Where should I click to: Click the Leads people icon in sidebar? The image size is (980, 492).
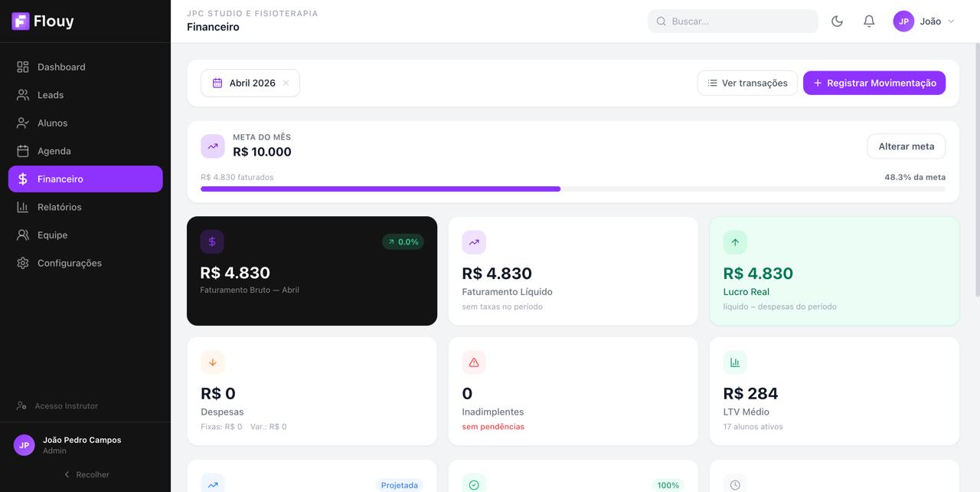pos(23,95)
